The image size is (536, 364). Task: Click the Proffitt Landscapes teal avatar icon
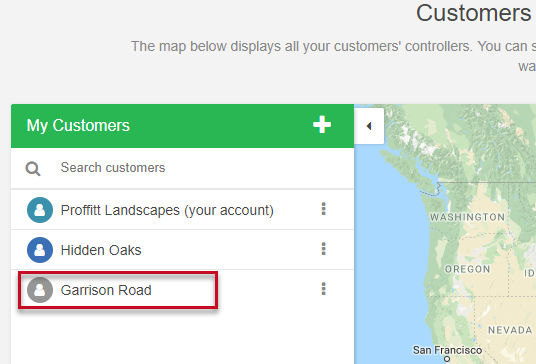[x=40, y=210]
